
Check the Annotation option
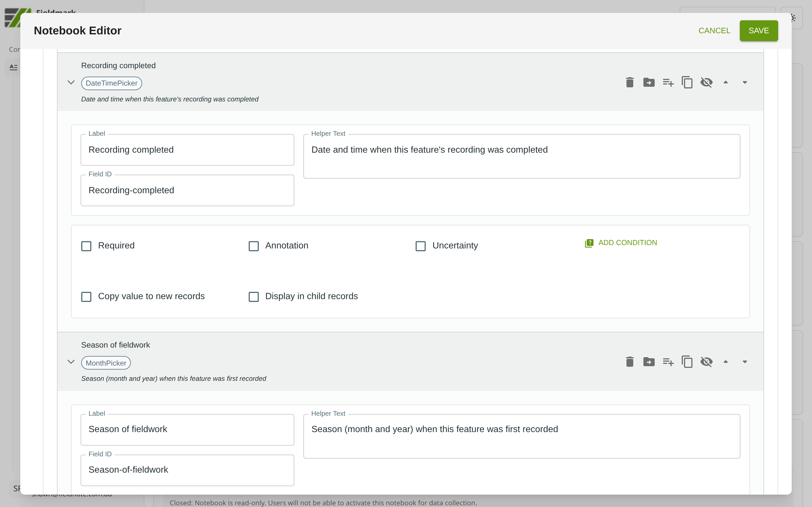click(254, 246)
